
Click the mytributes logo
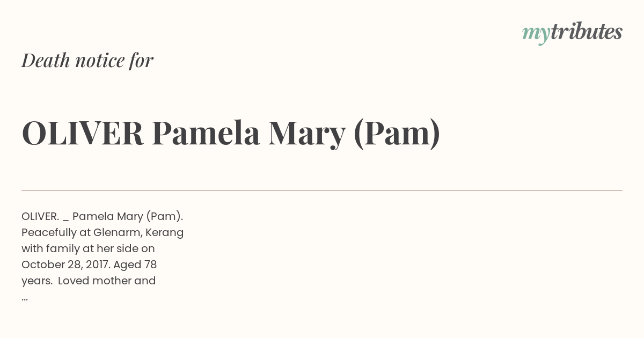coord(572,32)
